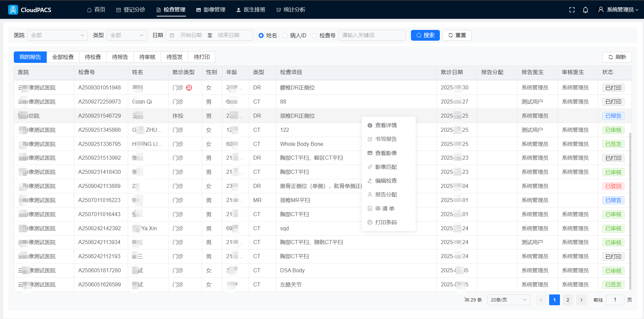This screenshot has width=644, height=319.
Task: Select the 姓名 radio button
Action: pyautogui.click(x=260, y=35)
